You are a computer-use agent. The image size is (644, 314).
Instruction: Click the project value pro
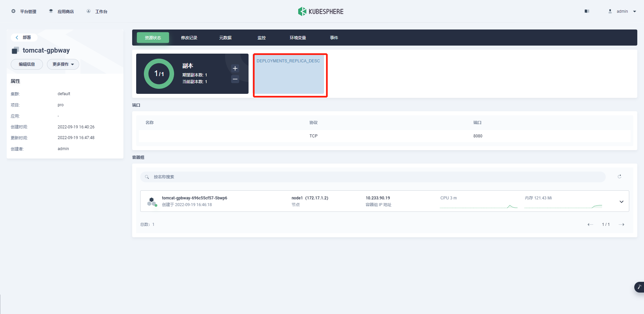click(60, 105)
